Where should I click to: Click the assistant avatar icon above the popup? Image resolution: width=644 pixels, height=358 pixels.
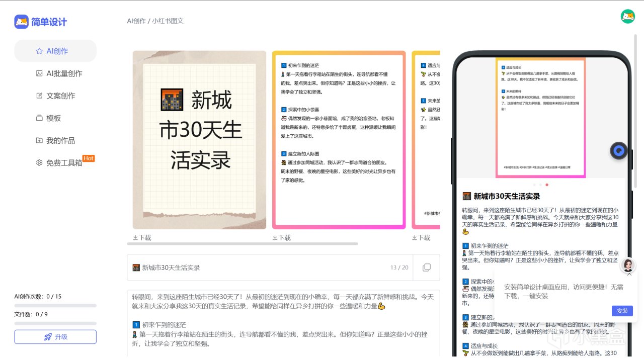tap(627, 265)
